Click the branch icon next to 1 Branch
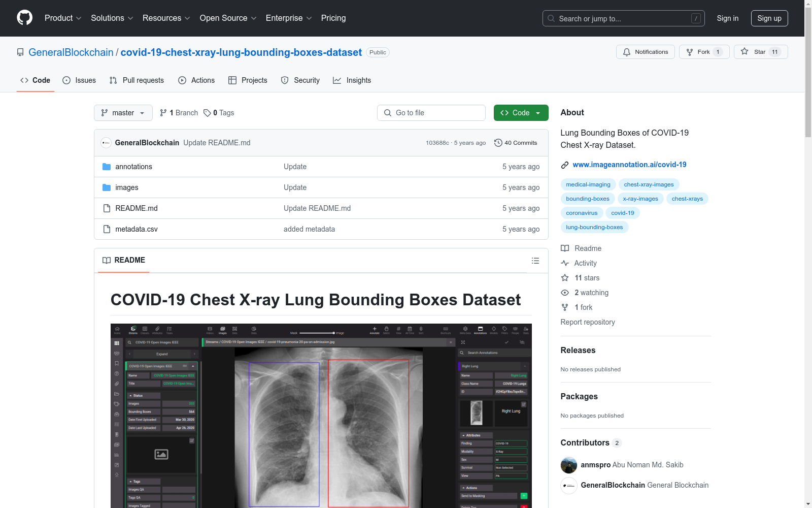The width and height of the screenshot is (812, 508). click(163, 113)
